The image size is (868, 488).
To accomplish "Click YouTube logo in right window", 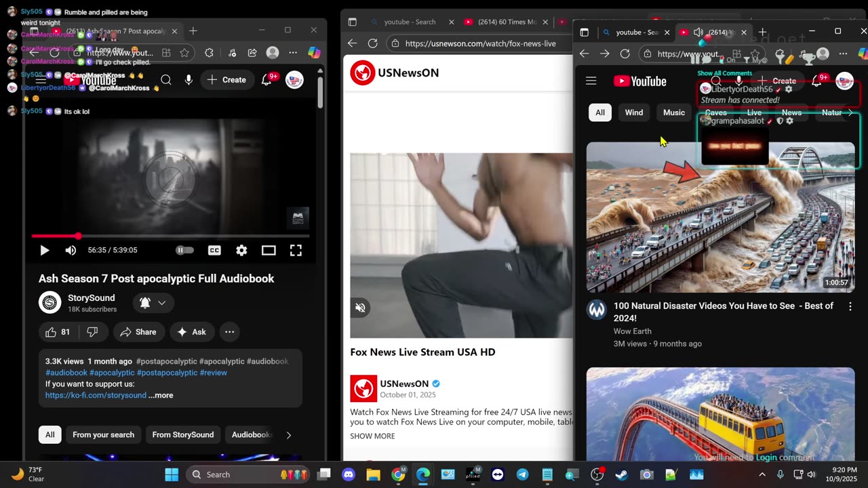I will pyautogui.click(x=640, y=81).
